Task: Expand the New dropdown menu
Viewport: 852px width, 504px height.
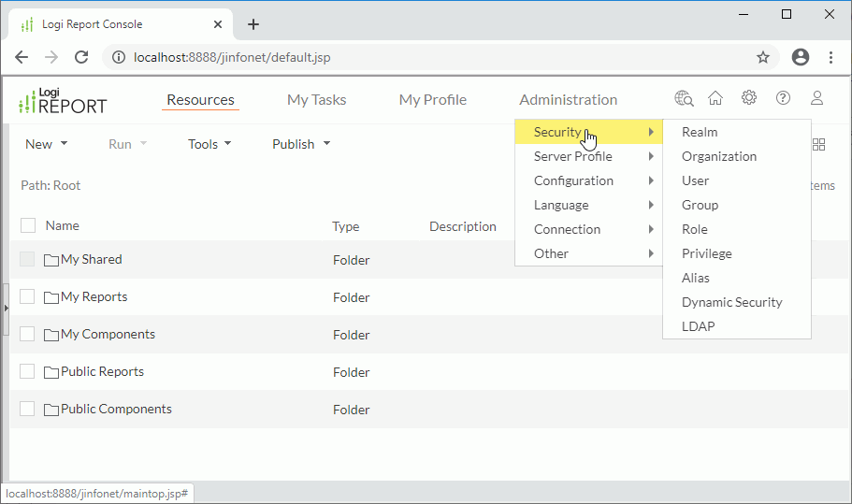Action: click(47, 144)
